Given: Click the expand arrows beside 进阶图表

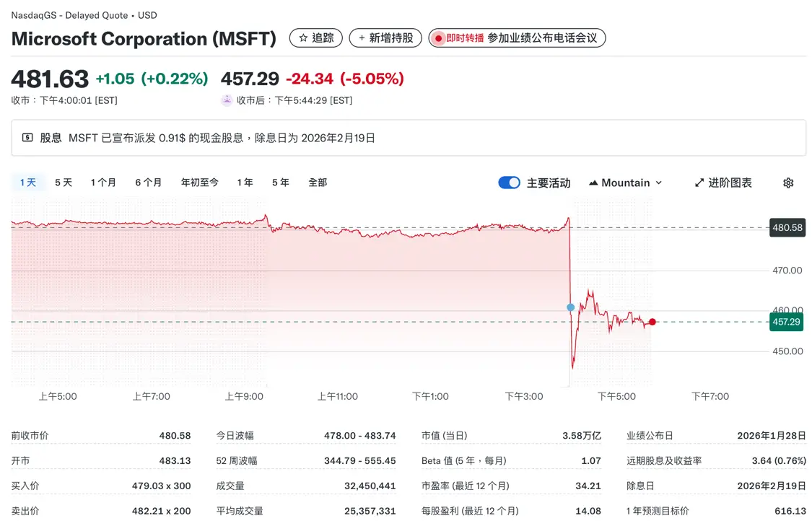Looking at the screenshot, I should click(698, 183).
